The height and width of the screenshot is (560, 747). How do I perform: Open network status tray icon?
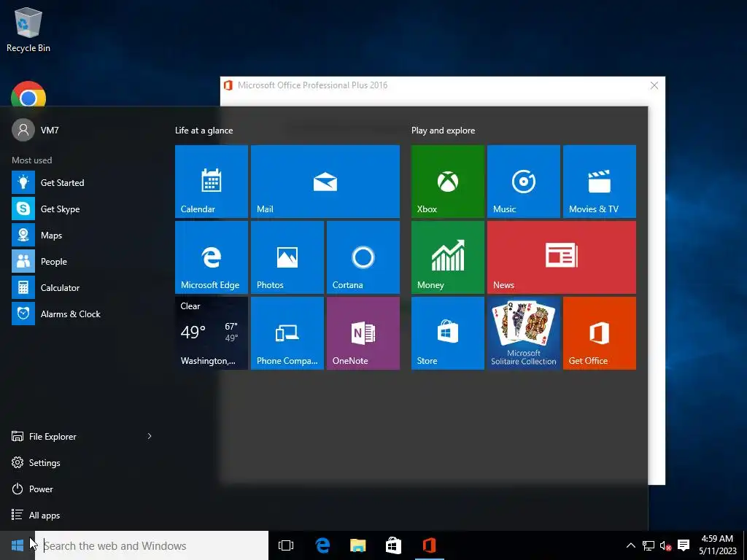coord(648,545)
